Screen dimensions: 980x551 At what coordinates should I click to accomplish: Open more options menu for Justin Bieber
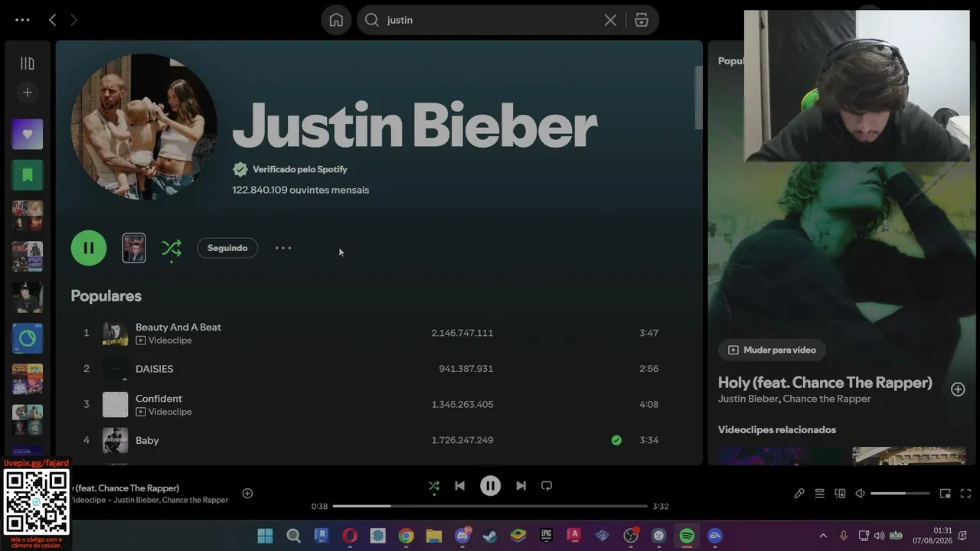click(283, 248)
